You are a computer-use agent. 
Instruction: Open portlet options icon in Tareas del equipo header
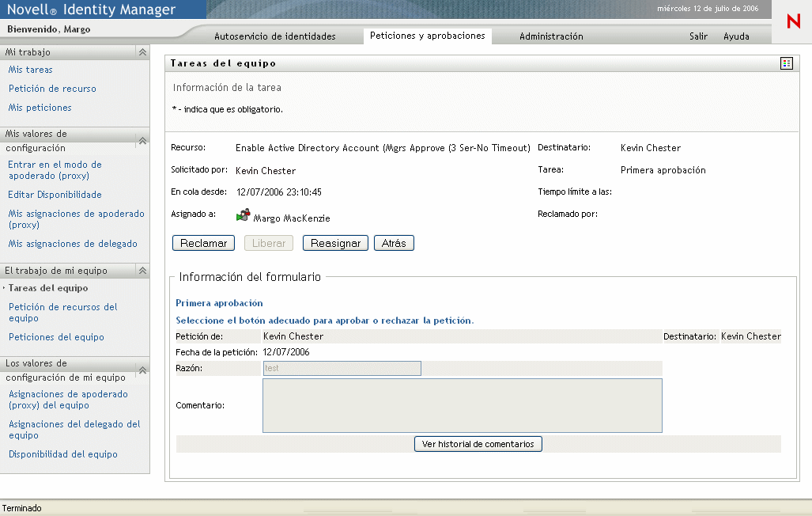[x=786, y=63]
